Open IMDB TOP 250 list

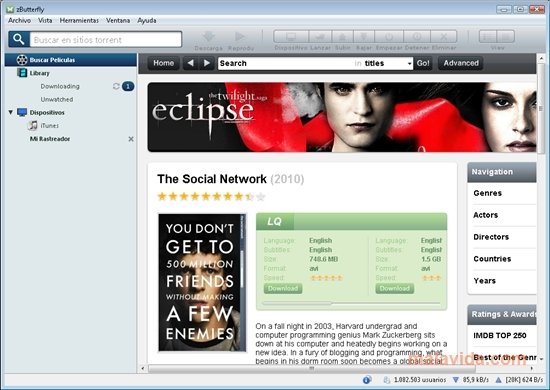click(x=500, y=336)
